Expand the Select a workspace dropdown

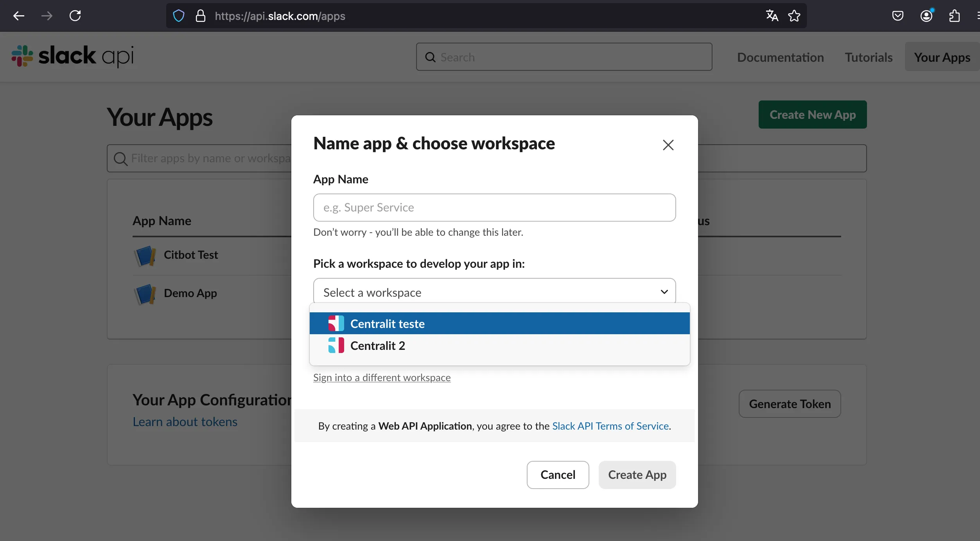494,292
